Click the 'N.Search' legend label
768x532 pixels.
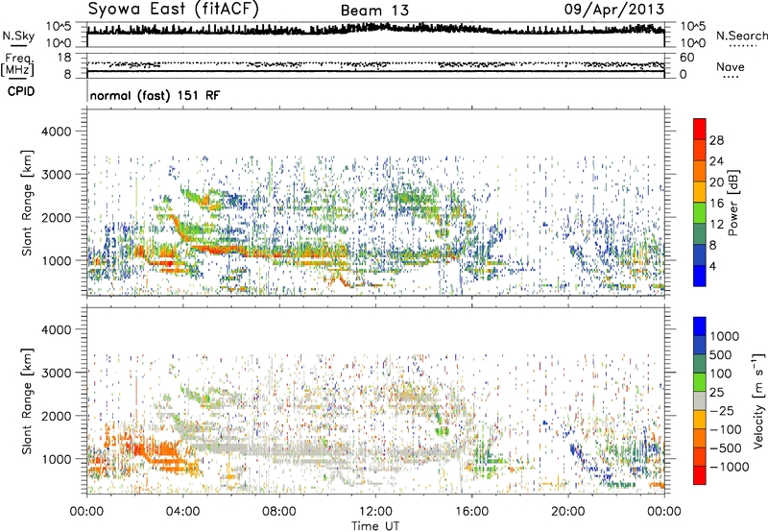[x=741, y=36]
